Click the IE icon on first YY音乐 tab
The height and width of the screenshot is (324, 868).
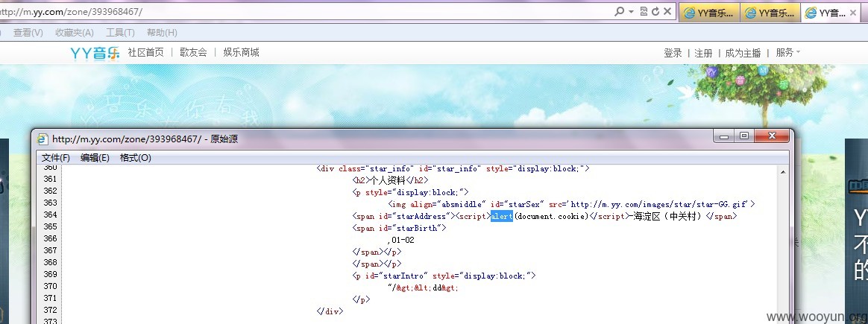click(x=689, y=13)
